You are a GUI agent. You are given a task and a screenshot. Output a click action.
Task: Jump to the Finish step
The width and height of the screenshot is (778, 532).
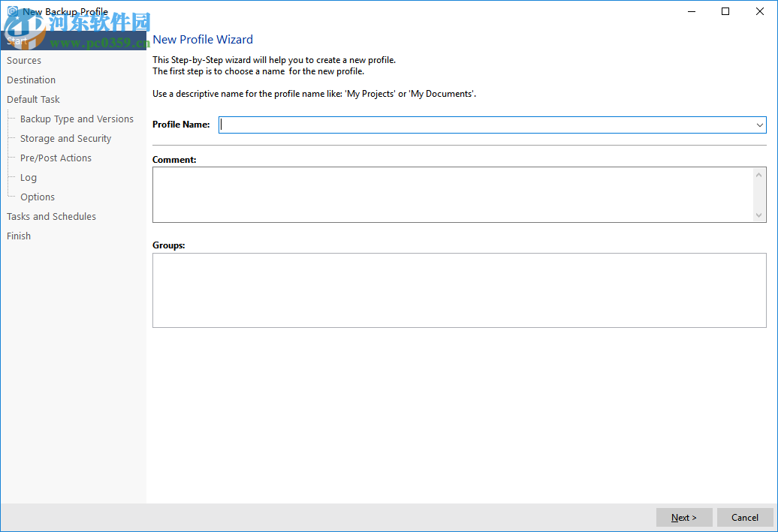coord(19,236)
